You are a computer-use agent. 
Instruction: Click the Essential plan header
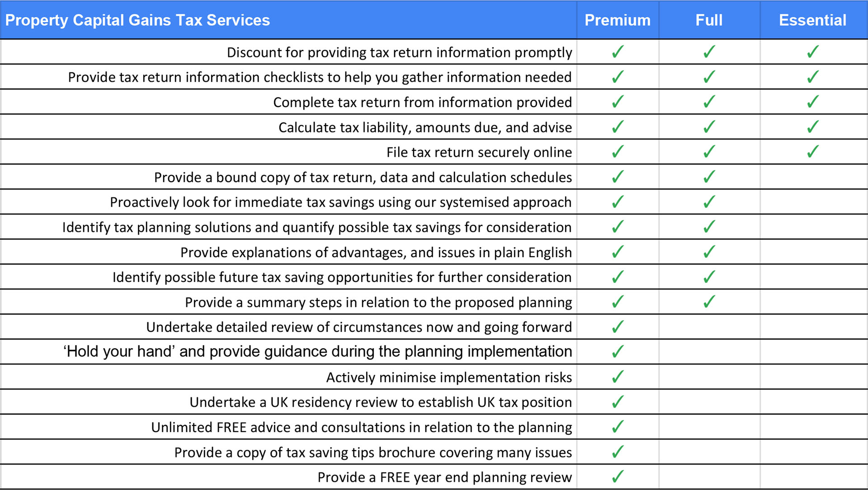(x=812, y=20)
